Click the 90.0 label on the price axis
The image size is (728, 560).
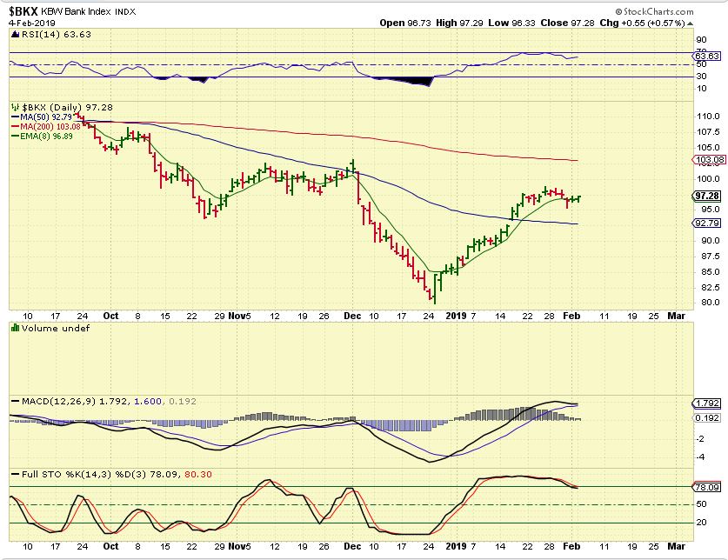coord(711,241)
